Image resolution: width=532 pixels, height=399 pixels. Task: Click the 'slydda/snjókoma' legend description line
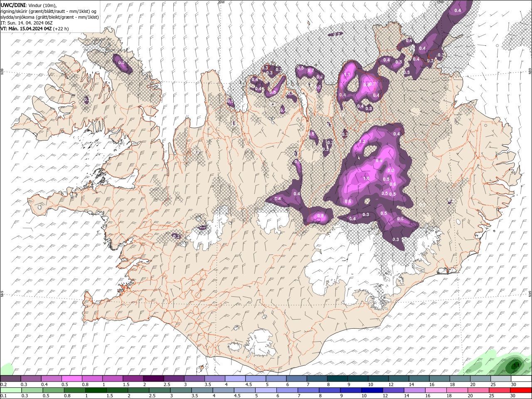(49, 17)
